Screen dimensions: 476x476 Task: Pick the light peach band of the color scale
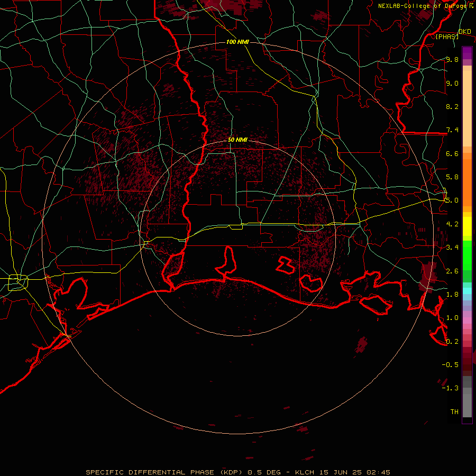point(467,108)
